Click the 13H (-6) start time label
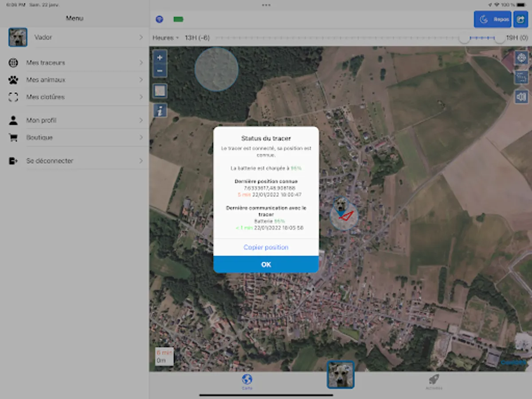This screenshot has height=399, width=532. click(197, 38)
